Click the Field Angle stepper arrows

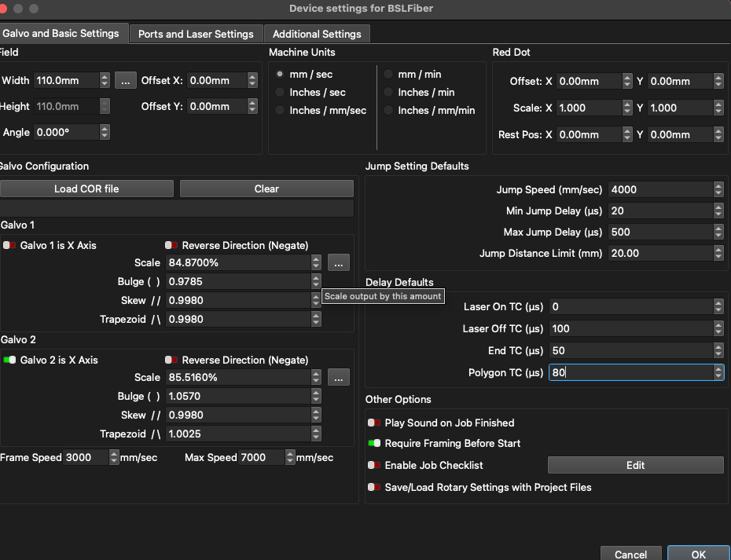coord(105,133)
